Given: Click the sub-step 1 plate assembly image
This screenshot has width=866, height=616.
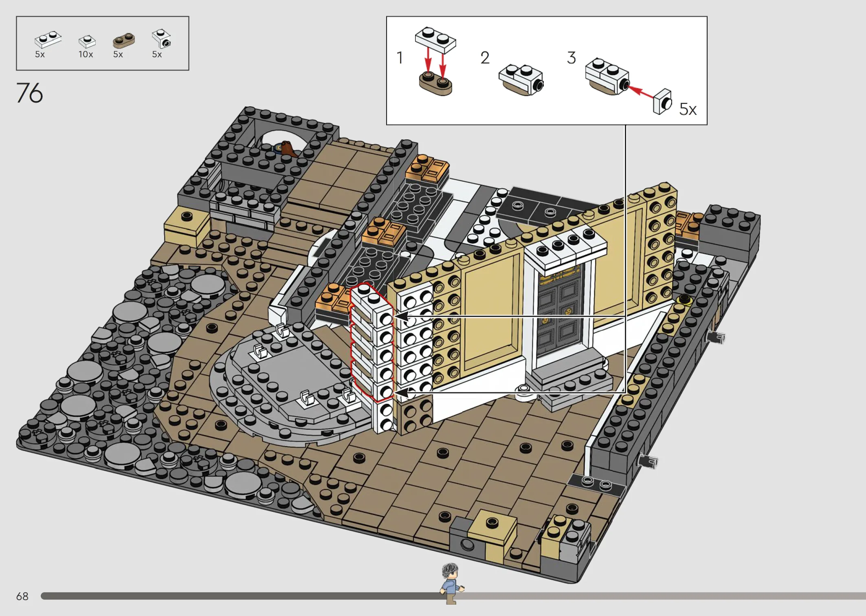Looking at the screenshot, I should (x=435, y=61).
